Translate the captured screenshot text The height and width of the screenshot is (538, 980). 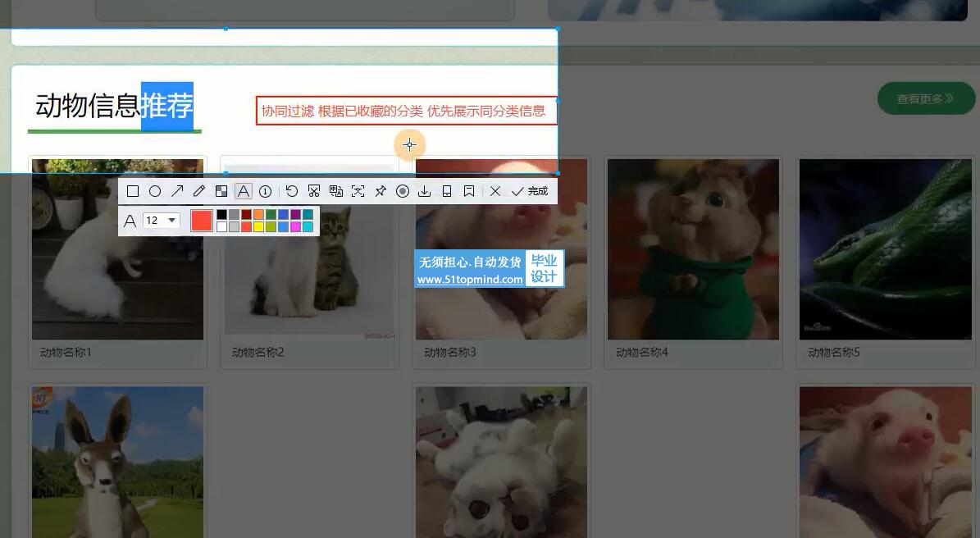(x=336, y=191)
